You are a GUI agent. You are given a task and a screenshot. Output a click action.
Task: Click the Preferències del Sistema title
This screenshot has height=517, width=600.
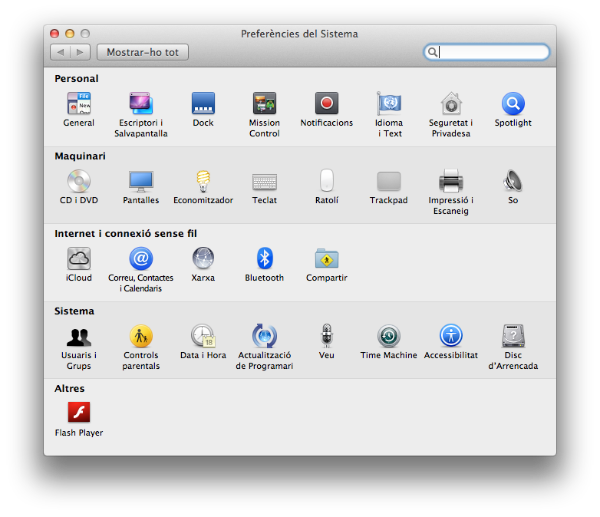(300, 34)
